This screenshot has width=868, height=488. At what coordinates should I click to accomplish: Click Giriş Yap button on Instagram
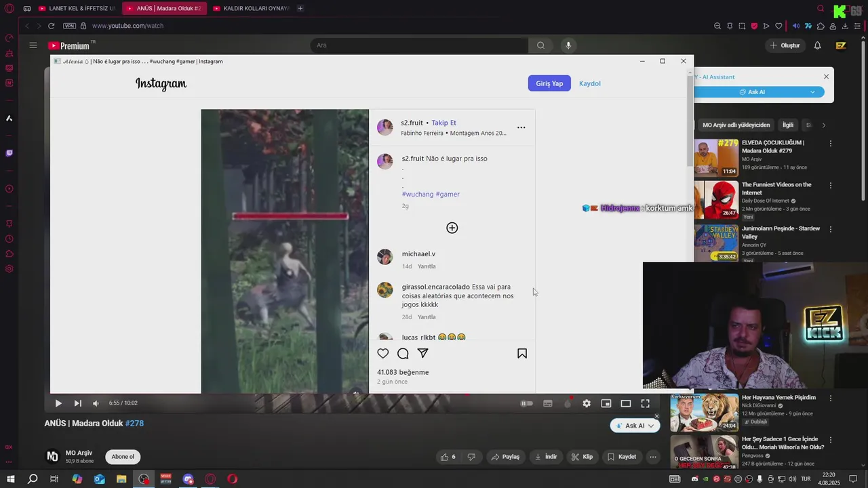(x=549, y=83)
